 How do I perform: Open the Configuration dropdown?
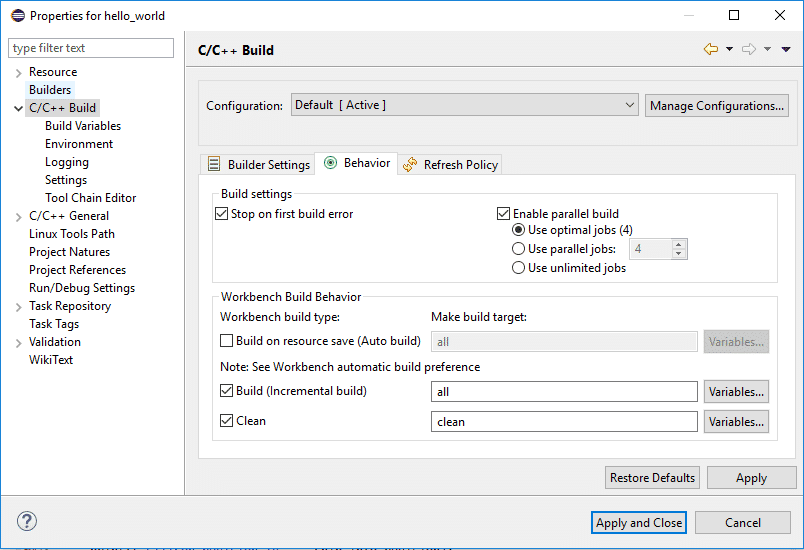tap(465, 105)
